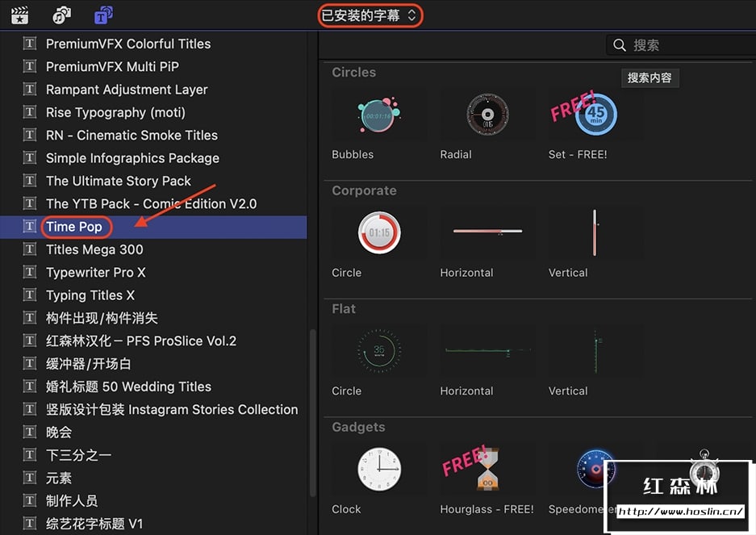Open the installed titles dropdown 已安装的字幕
Viewport: 756px width, 535px height.
370,15
